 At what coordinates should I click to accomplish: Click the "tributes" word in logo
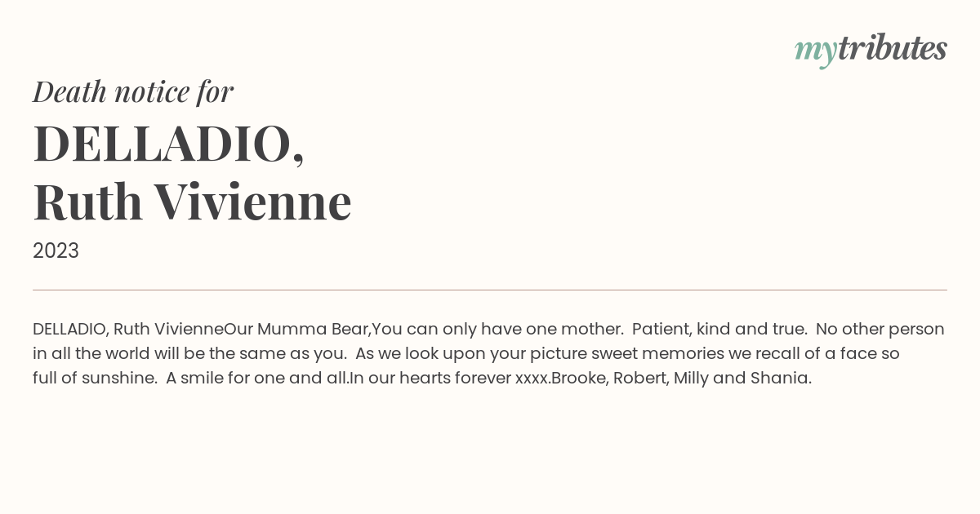(892, 48)
